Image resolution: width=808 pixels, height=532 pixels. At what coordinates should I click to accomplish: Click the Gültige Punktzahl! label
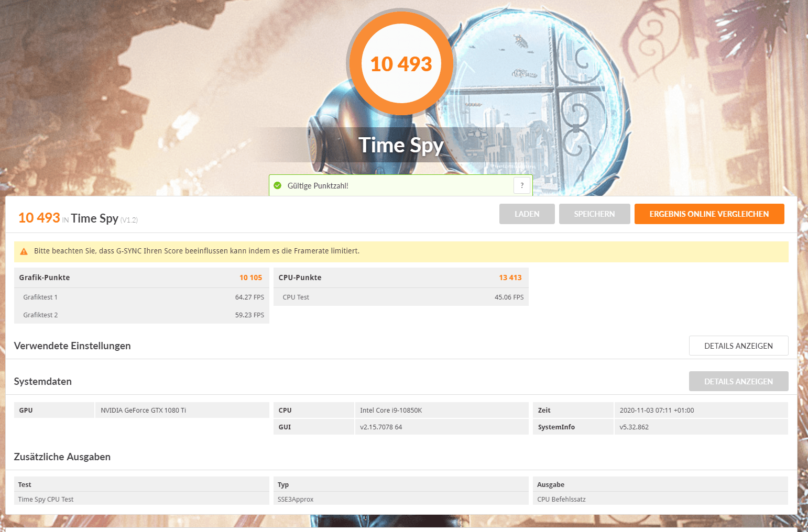(x=318, y=186)
